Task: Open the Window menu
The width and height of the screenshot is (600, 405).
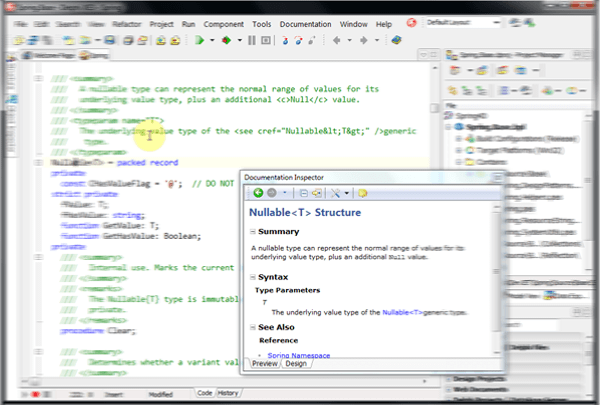Action: pyautogui.click(x=354, y=24)
